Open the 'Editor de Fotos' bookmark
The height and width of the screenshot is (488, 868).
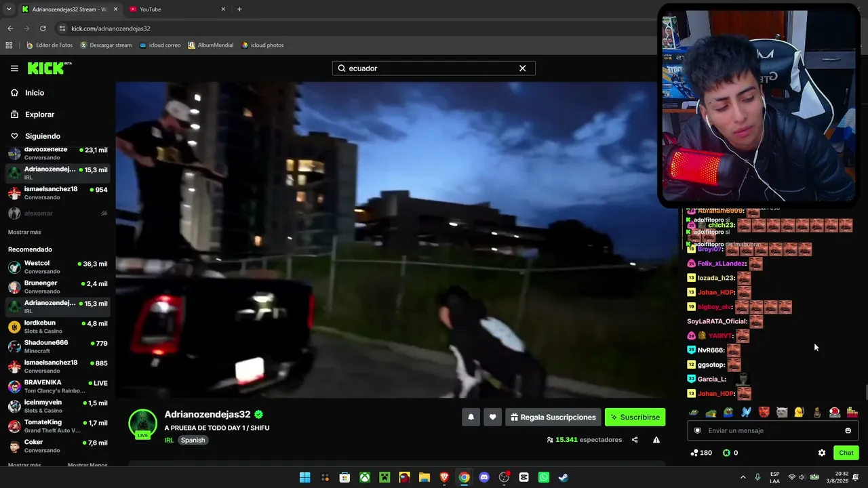tap(50, 45)
